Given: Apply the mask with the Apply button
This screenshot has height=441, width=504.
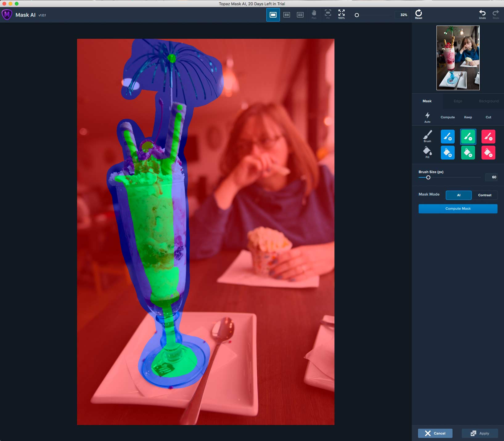Looking at the screenshot, I should coord(480,433).
